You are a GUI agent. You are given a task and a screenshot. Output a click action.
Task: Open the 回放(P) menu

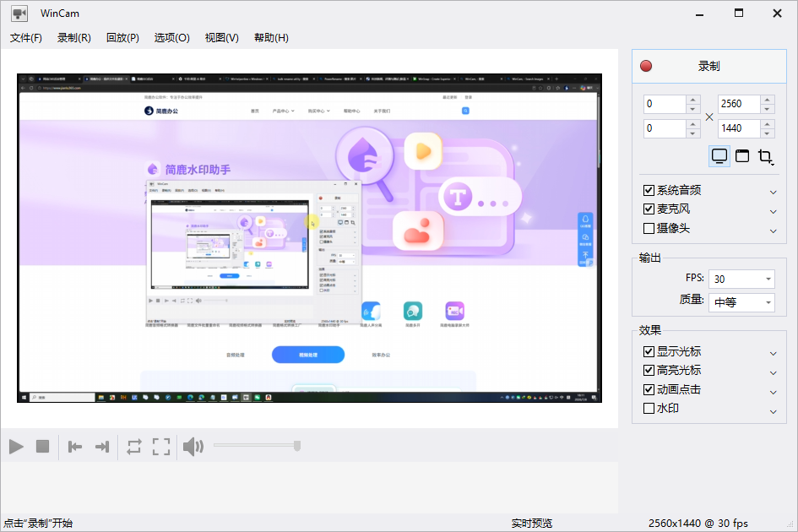click(x=122, y=38)
